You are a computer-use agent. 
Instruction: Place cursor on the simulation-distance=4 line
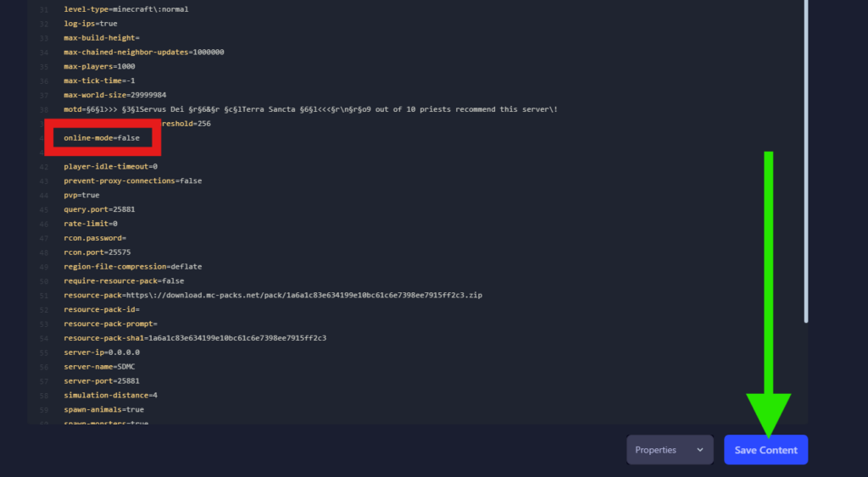click(110, 395)
